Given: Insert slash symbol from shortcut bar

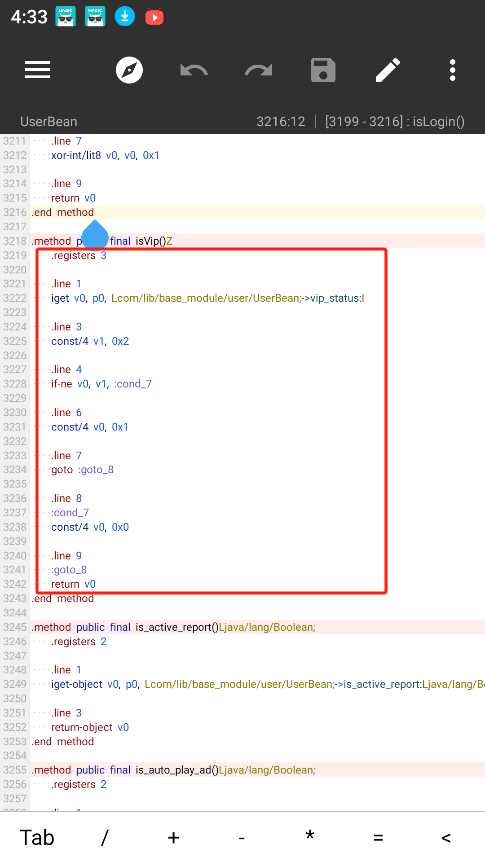Looking at the screenshot, I should pyautogui.click(x=104, y=837).
